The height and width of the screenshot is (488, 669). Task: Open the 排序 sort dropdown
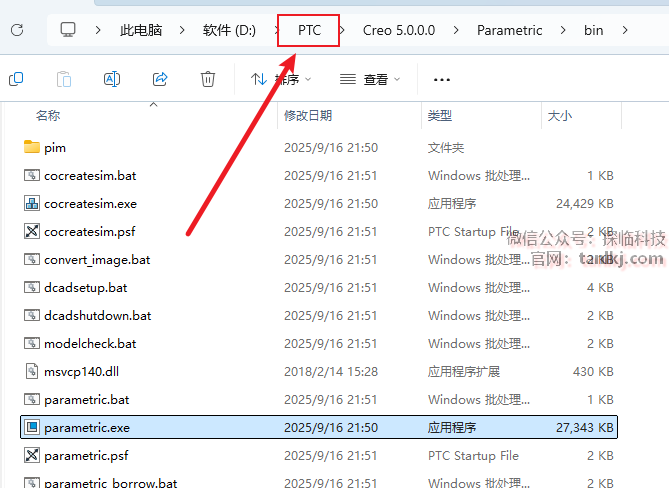[282, 79]
